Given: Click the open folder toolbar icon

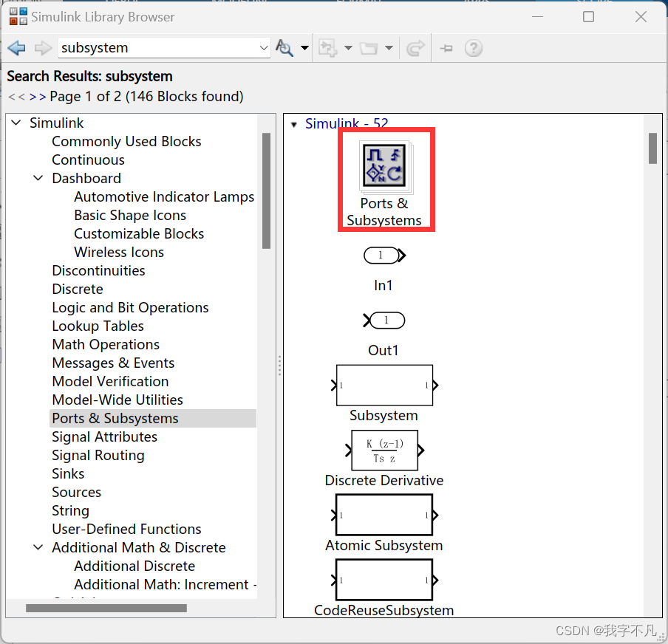Looking at the screenshot, I should (369, 48).
